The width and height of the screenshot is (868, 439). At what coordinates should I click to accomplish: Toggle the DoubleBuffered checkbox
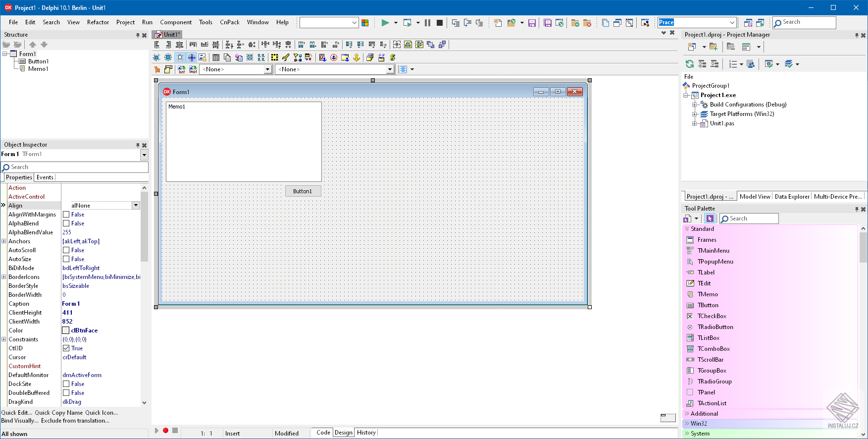(66, 393)
